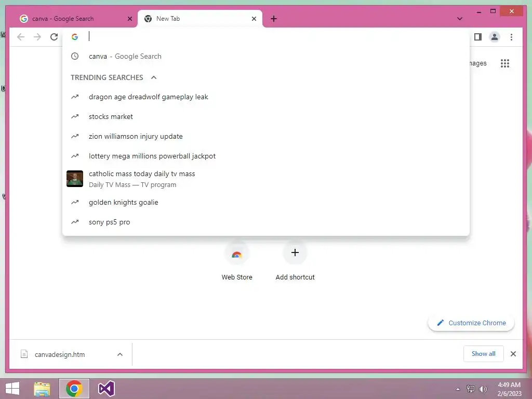Go back using the back arrow

click(x=21, y=37)
